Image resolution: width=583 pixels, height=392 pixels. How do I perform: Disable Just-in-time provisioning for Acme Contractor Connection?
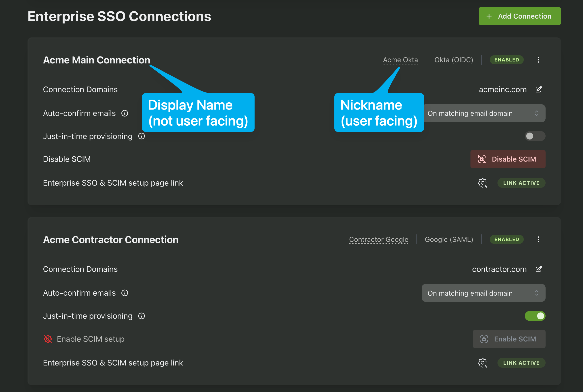click(535, 316)
